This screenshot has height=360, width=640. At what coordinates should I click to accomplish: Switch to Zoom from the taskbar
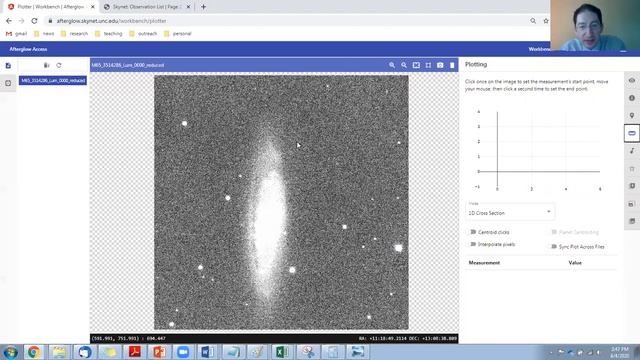(183, 352)
